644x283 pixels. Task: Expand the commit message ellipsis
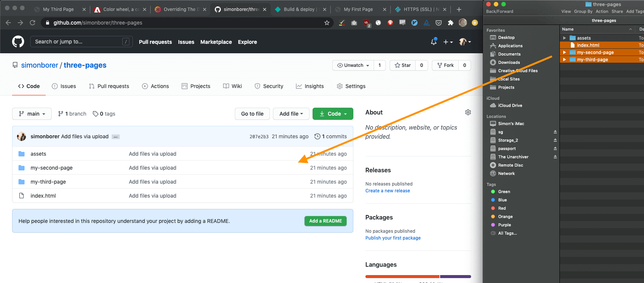click(x=116, y=137)
